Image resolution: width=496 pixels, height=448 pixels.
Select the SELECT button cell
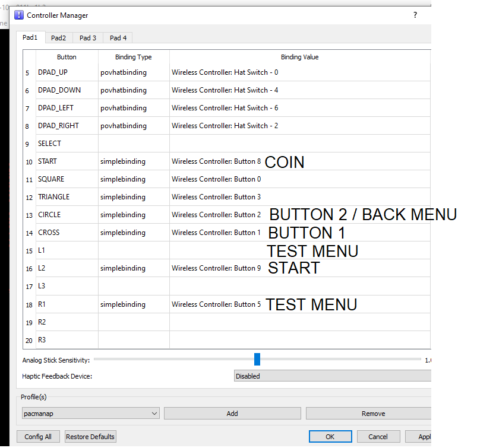67,144
